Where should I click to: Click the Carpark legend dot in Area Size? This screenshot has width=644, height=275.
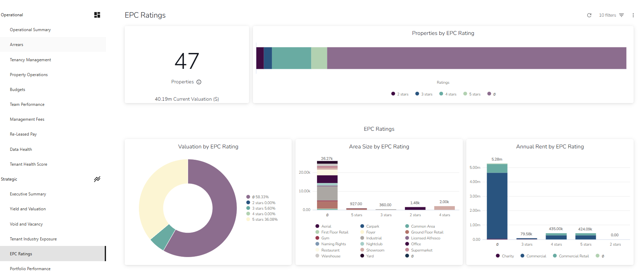[362, 226]
